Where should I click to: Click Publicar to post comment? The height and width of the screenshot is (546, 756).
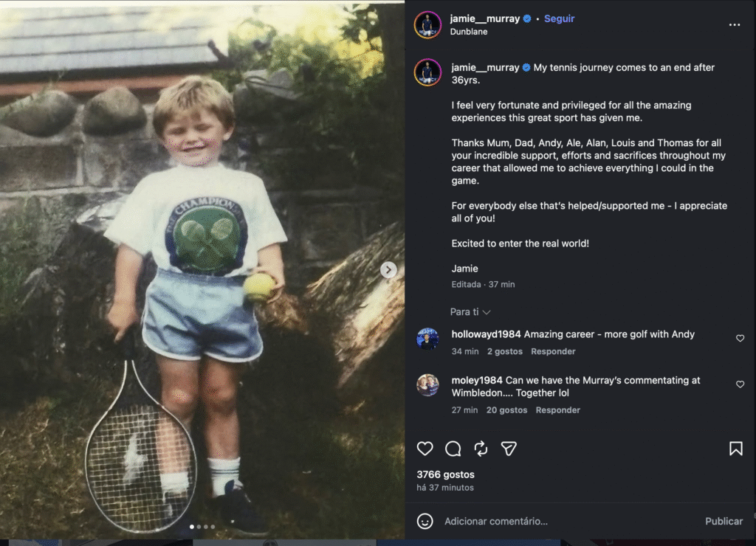[x=724, y=521]
